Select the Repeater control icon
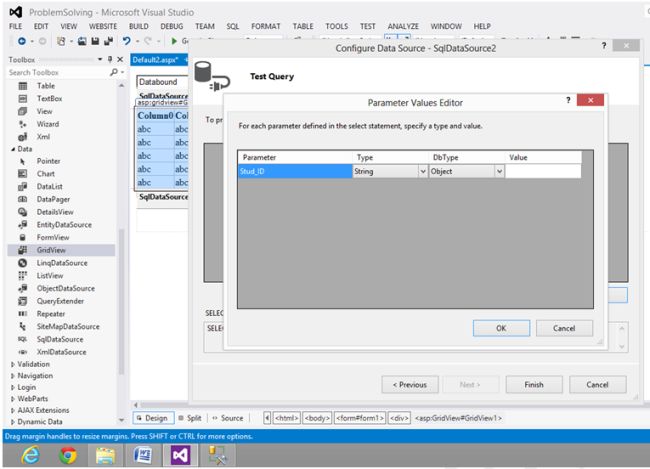Viewport: 650px width, 469px height. pos(23,314)
